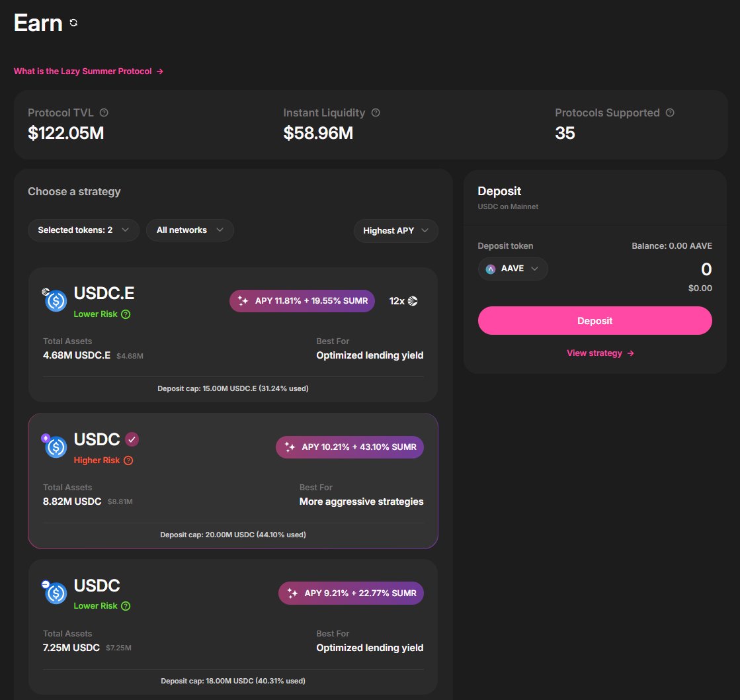Click APY 9.21% + 22.77% SUMR badge
740x700 pixels.
[351, 593]
